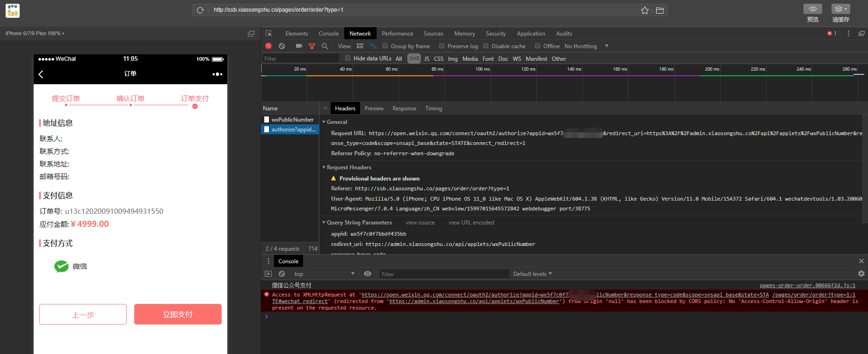The image size is (868, 354).
Task: Open Default levels dropdown
Action: (532, 274)
